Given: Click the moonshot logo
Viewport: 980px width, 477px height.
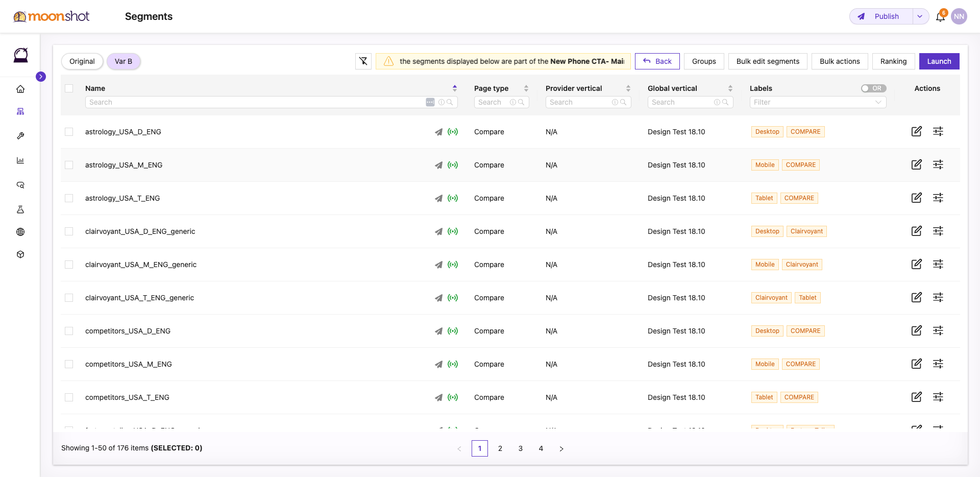Looking at the screenshot, I should 51,16.
